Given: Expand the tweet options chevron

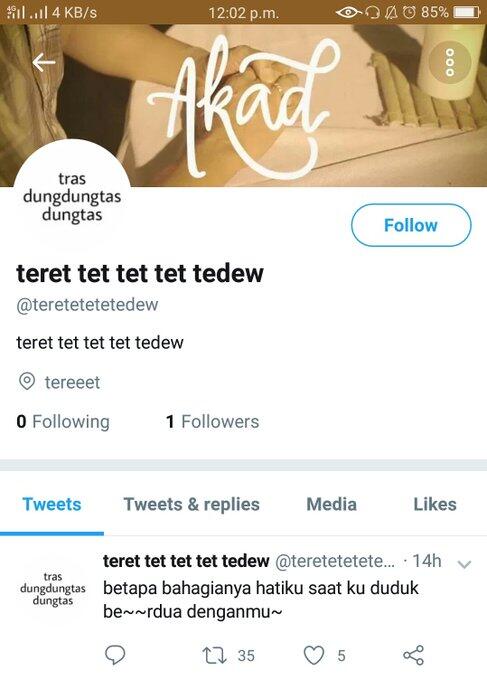Looking at the screenshot, I should tap(464, 564).
